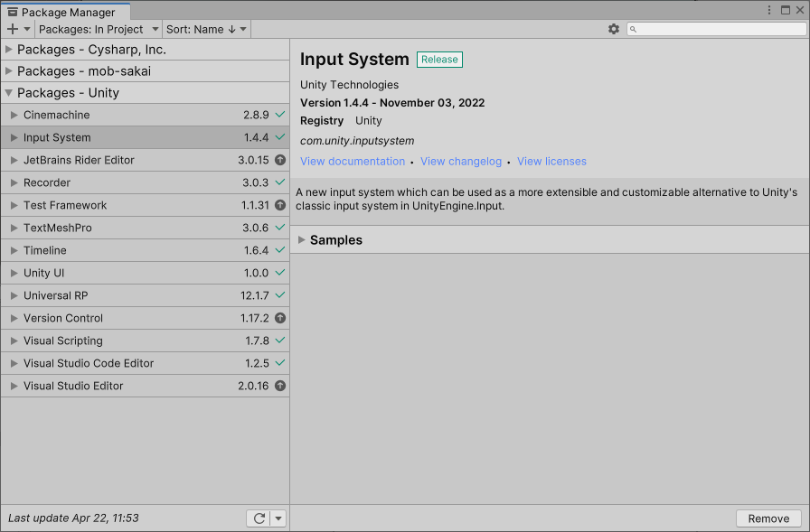Close the Package Manager window
The height and width of the screenshot is (532, 810).
pyautogui.click(x=800, y=10)
